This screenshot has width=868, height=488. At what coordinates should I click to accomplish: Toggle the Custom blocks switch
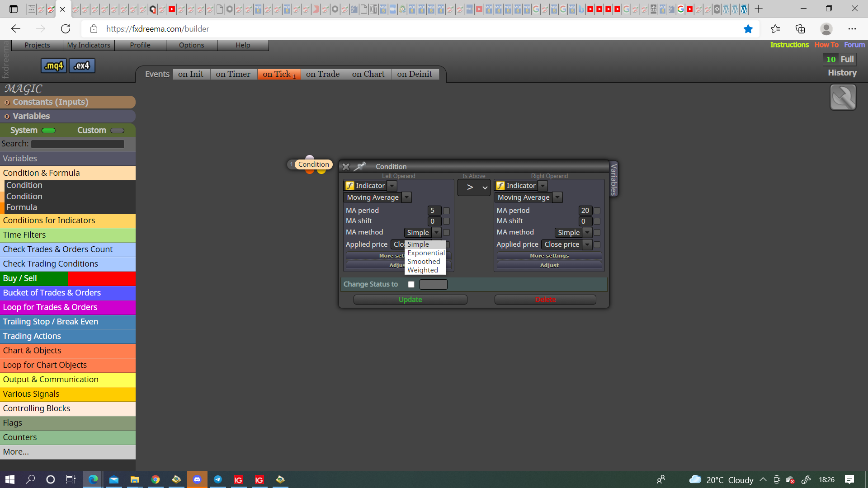pyautogui.click(x=117, y=131)
